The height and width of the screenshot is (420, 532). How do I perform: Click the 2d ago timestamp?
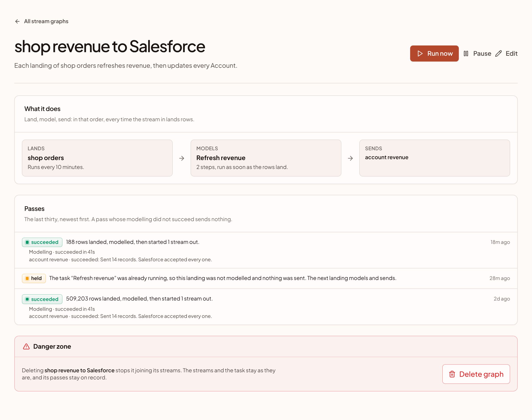click(502, 299)
